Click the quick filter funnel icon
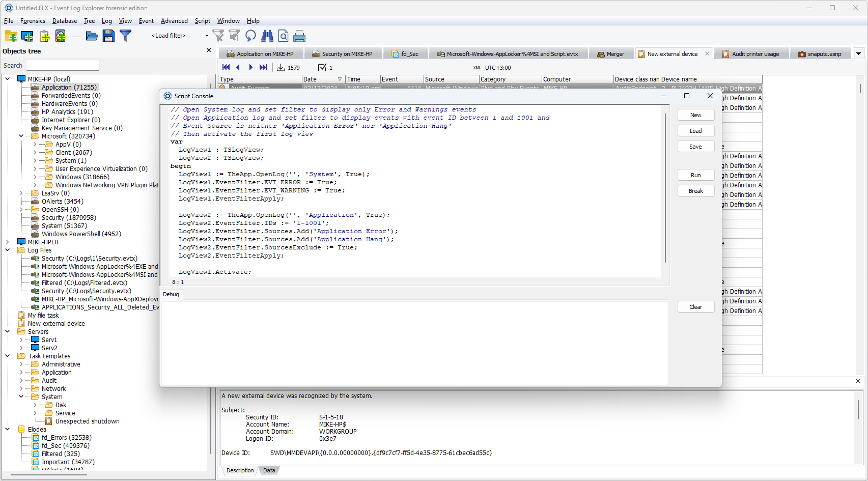Image resolution: width=868 pixels, height=481 pixels. [234, 36]
